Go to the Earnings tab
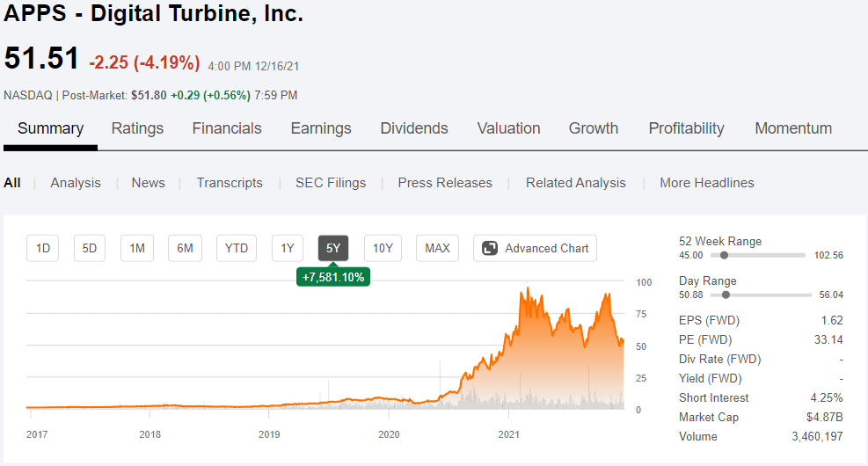This screenshot has height=466, width=868. (x=321, y=128)
